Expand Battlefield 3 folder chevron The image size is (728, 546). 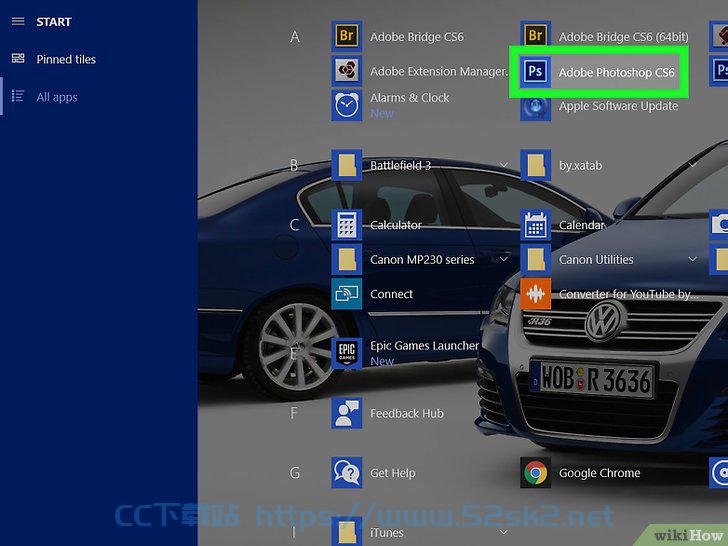tap(503, 165)
